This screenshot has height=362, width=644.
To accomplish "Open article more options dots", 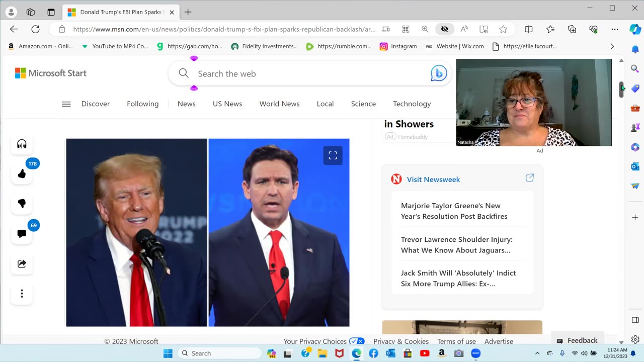I will (x=22, y=294).
